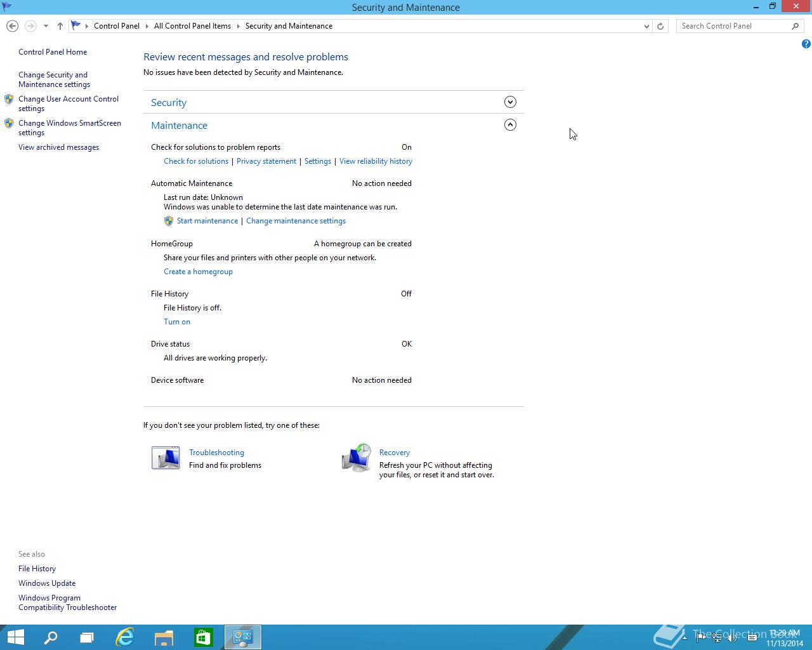Open Help with the question mark icon
This screenshot has width=812, height=650.
point(806,44)
